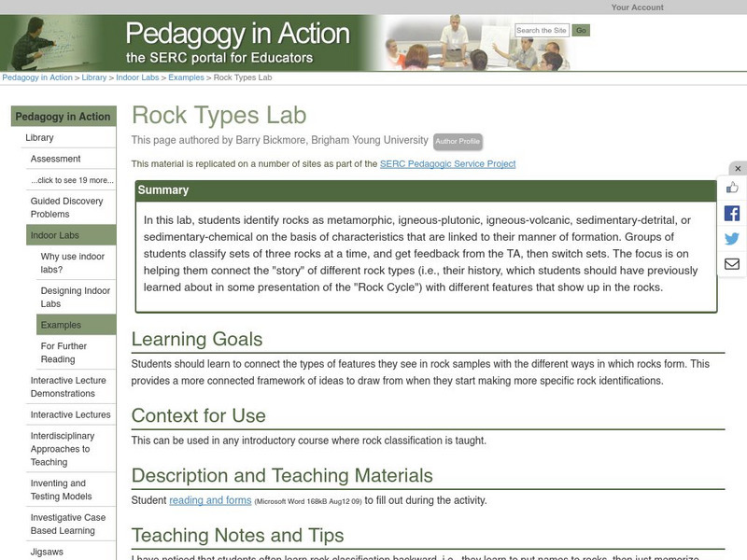
Task: Open Why use indoor labs? page
Action: point(73,262)
